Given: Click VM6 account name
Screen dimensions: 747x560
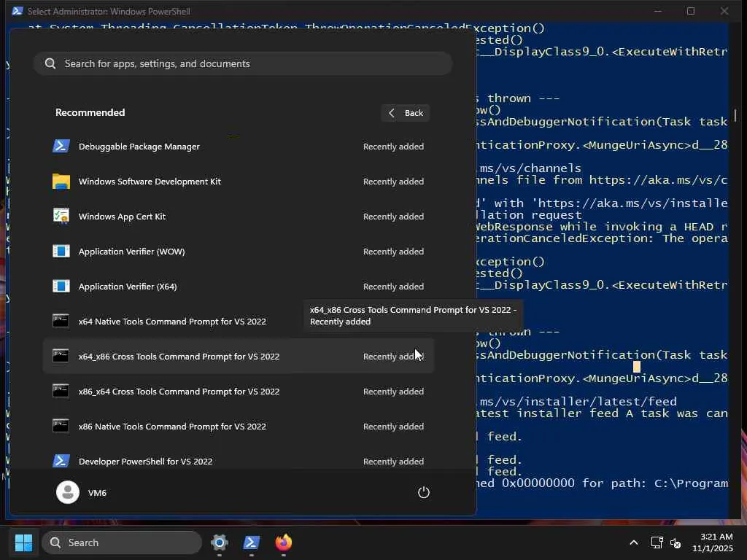Looking at the screenshot, I should pyautogui.click(x=97, y=493).
